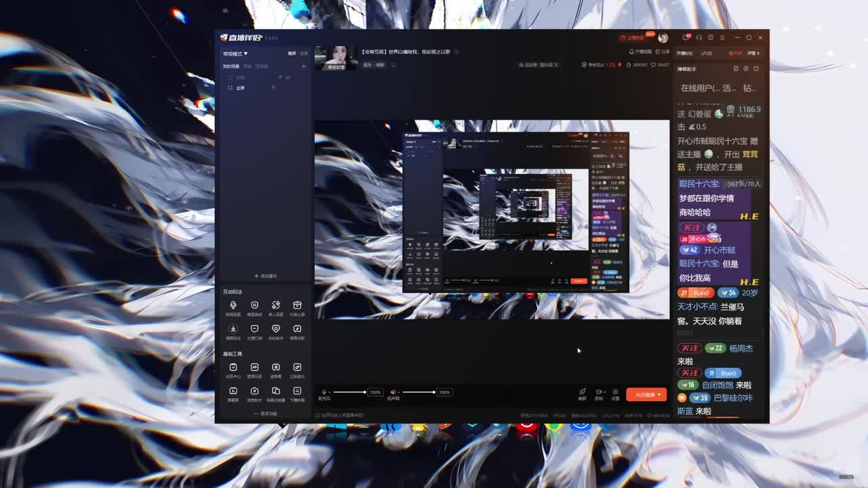Click the 分享 share button
Image resolution: width=868 pixels, height=488 pixels.
tap(663, 52)
